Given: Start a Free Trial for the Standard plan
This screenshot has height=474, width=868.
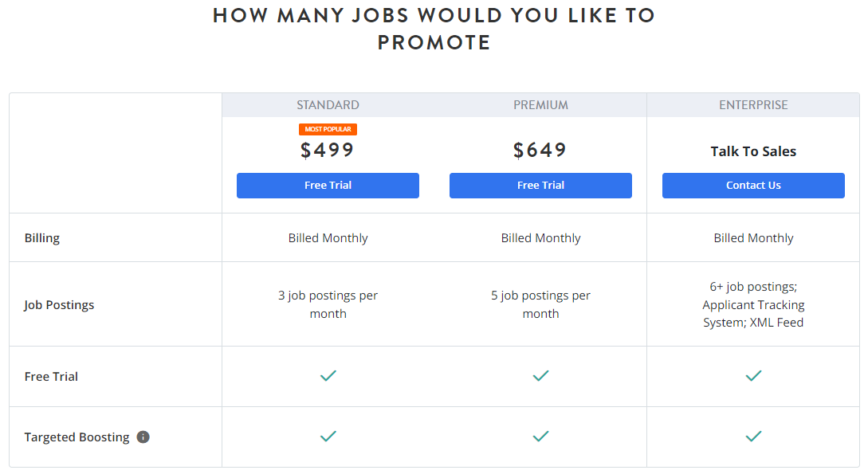Looking at the screenshot, I should click(328, 185).
